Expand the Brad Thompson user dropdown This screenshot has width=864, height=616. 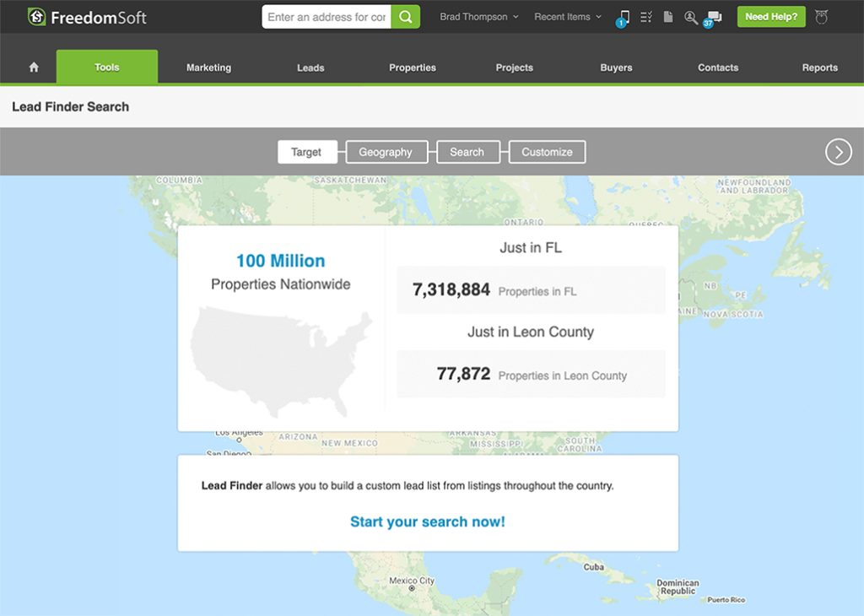(x=478, y=17)
